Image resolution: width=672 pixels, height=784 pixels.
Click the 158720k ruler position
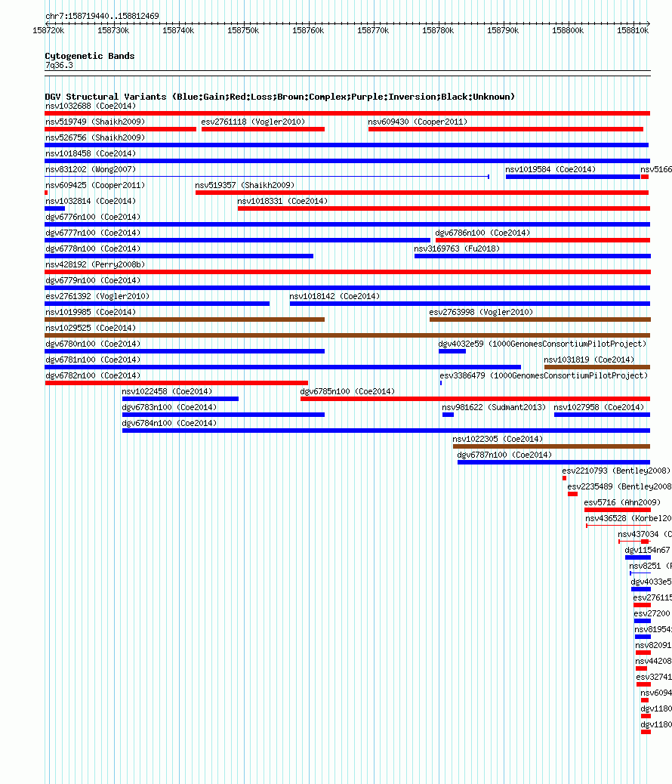(x=48, y=30)
